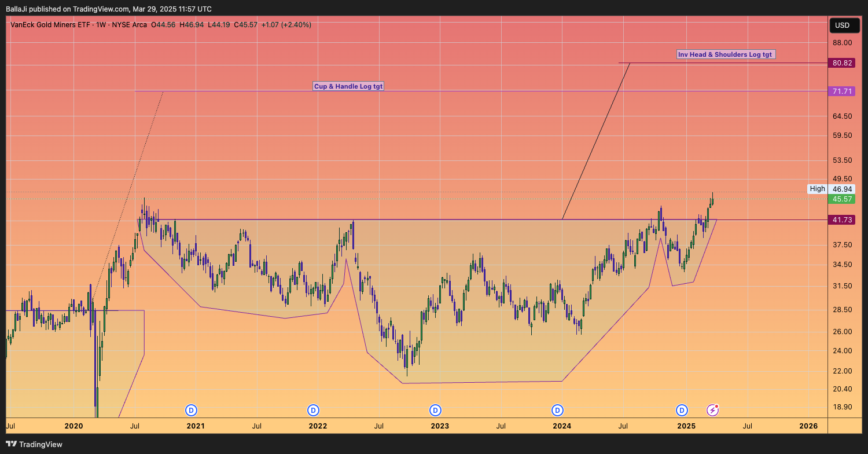This screenshot has height=454, width=868.
Task: Click the low value L44.19
Action: tap(219, 25)
